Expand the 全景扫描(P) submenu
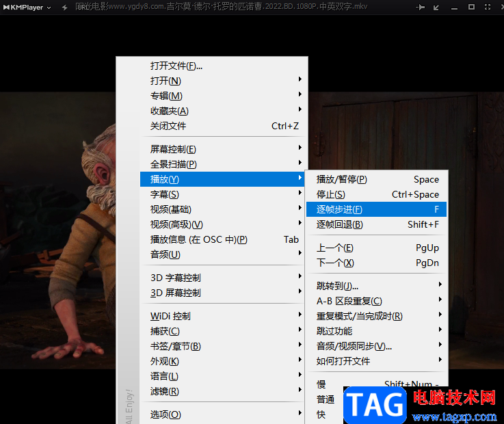Viewport: 504px width, 424px height. pyautogui.click(x=222, y=164)
